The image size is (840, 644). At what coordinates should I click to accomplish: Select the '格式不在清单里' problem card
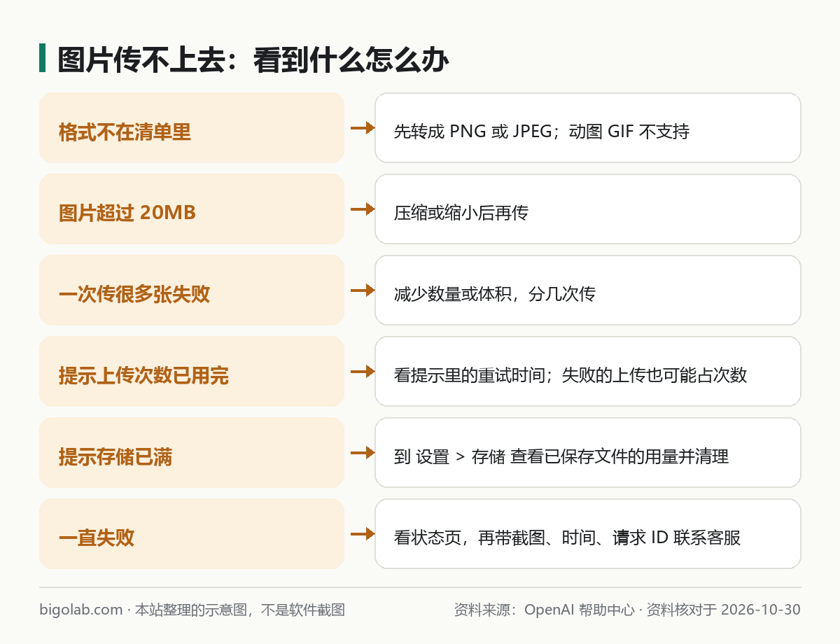coord(192,128)
